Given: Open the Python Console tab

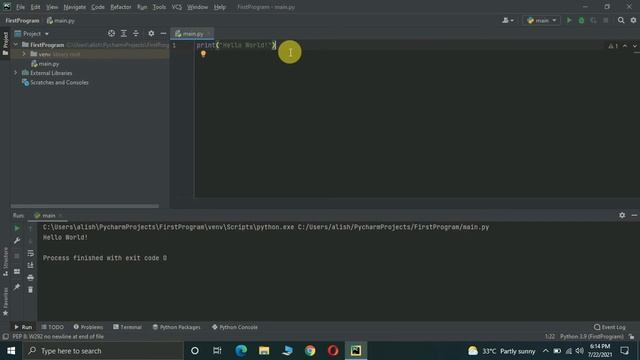Looking at the screenshot, I should [x=235, y=327].
